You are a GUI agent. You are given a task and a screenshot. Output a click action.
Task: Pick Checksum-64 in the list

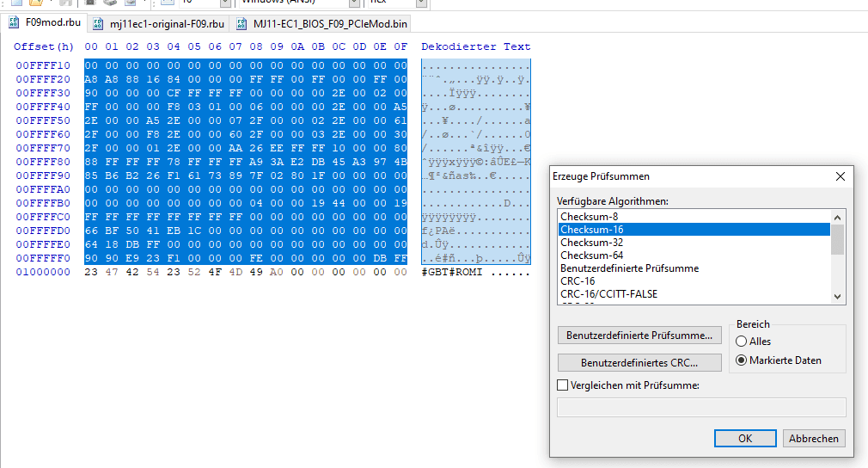tap(694, 256)
